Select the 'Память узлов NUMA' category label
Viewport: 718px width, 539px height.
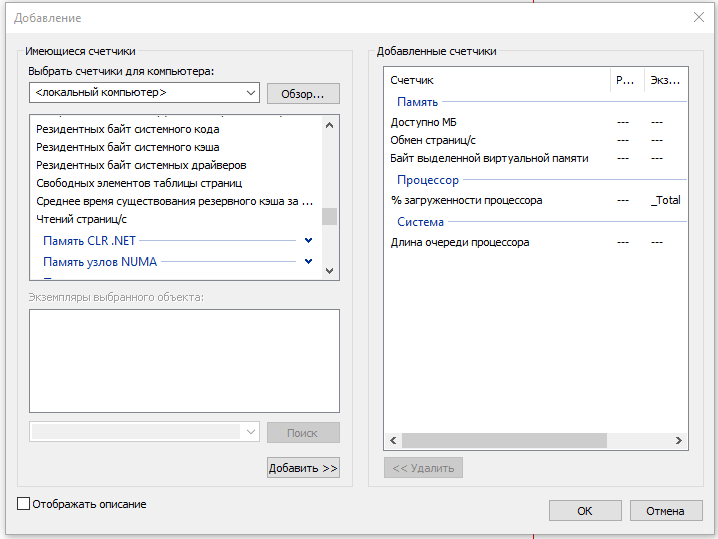[x=100, y=261]
